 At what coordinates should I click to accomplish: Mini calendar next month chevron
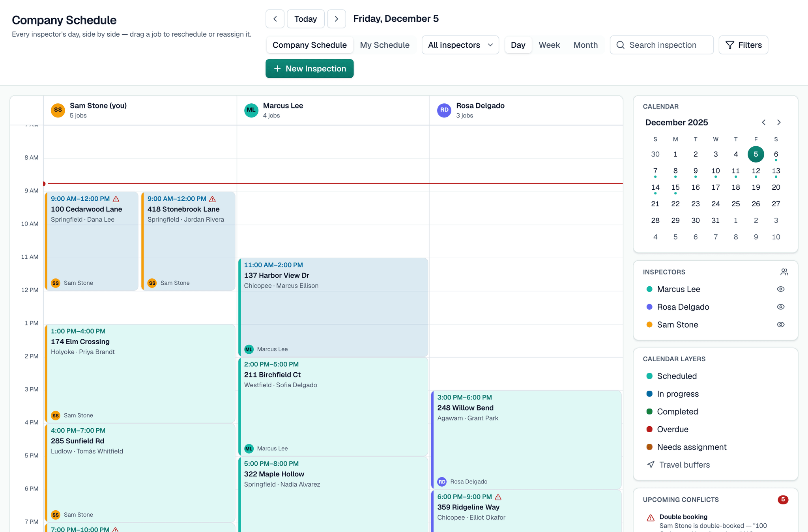point(779,122)
